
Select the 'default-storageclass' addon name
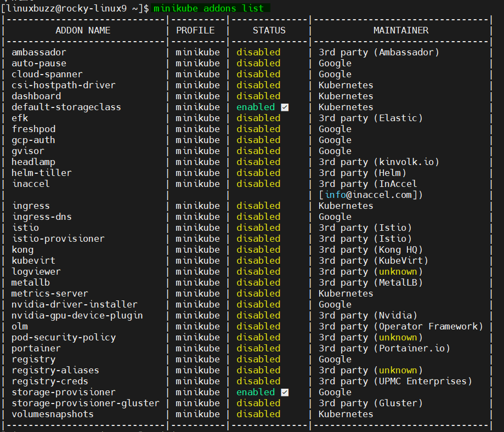pos(66,107)
